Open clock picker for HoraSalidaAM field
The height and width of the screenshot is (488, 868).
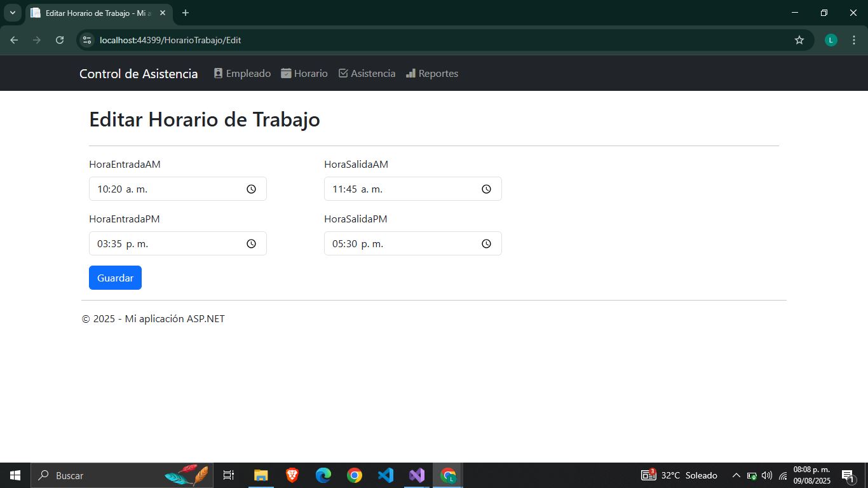[486, 189]
